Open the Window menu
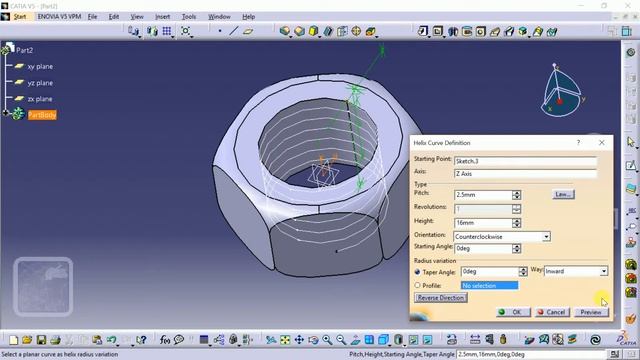640x360 pixels. pos(219,17)
